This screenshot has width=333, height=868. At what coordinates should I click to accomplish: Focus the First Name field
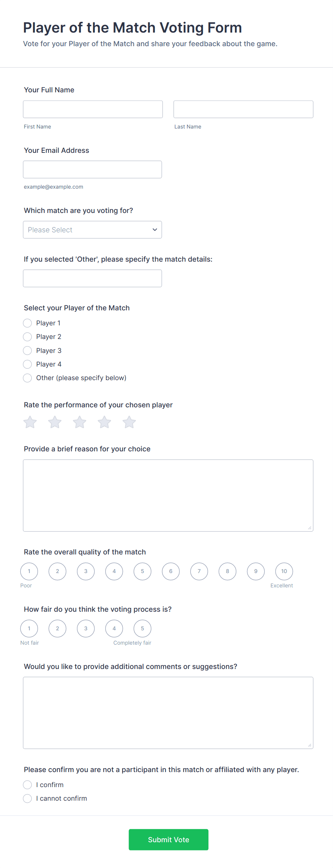coord(93,109)
